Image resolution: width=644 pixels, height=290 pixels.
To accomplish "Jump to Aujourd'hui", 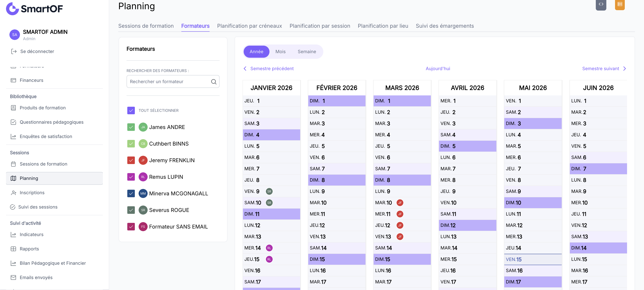I will coord(438,69).
